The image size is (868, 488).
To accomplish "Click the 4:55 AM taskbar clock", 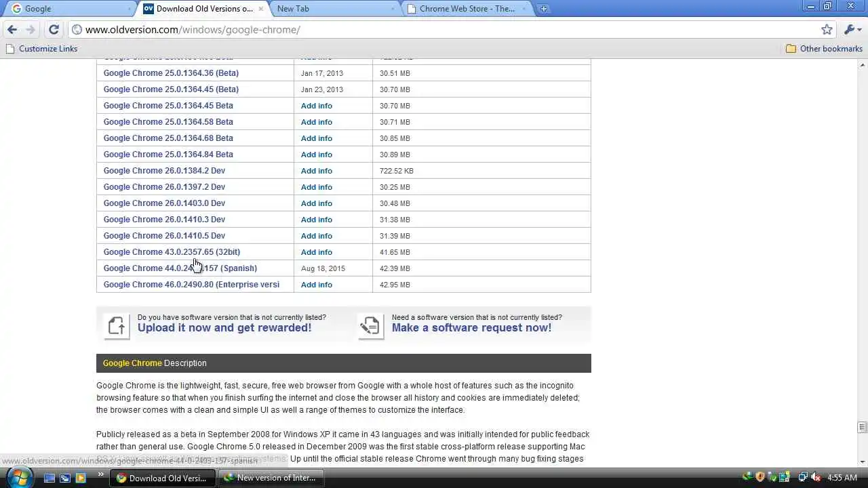I will (x=842, y=478).
